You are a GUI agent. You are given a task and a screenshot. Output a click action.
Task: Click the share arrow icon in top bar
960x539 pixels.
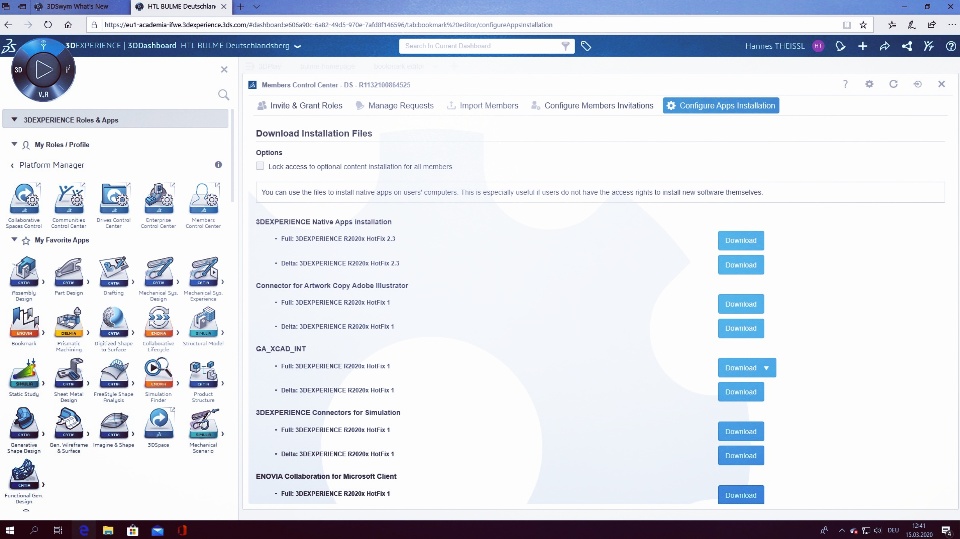(885, 46)
